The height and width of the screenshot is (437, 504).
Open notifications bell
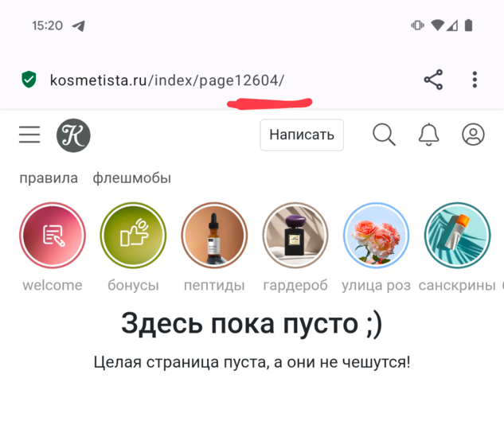coord(428,135)
